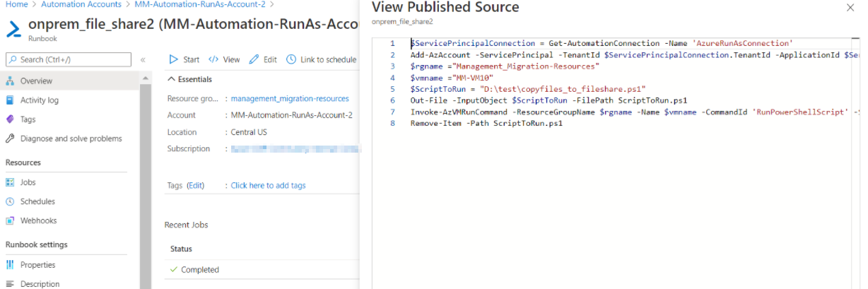Click code line 8 Remove-Item command
Viewport: 868px width, 289px height.
tap(487, 123)
